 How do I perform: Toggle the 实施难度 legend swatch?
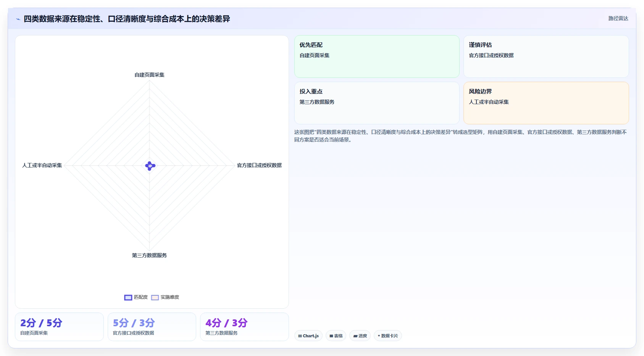155,298
